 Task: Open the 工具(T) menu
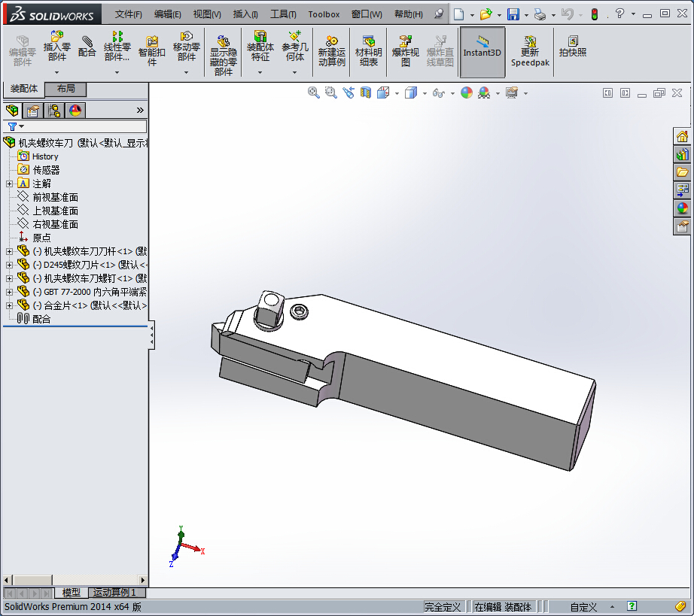point(283,14)
